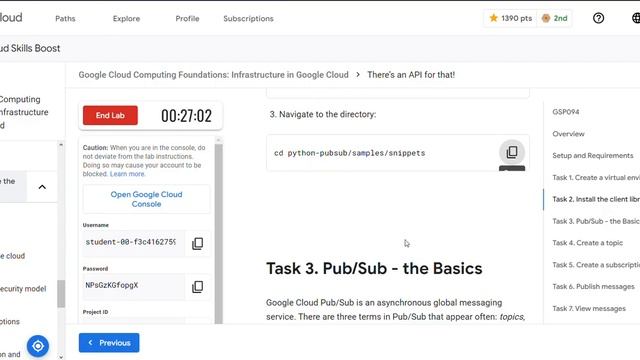Select the cd python-pubsub/samples/snippets code

click(349, 153)
